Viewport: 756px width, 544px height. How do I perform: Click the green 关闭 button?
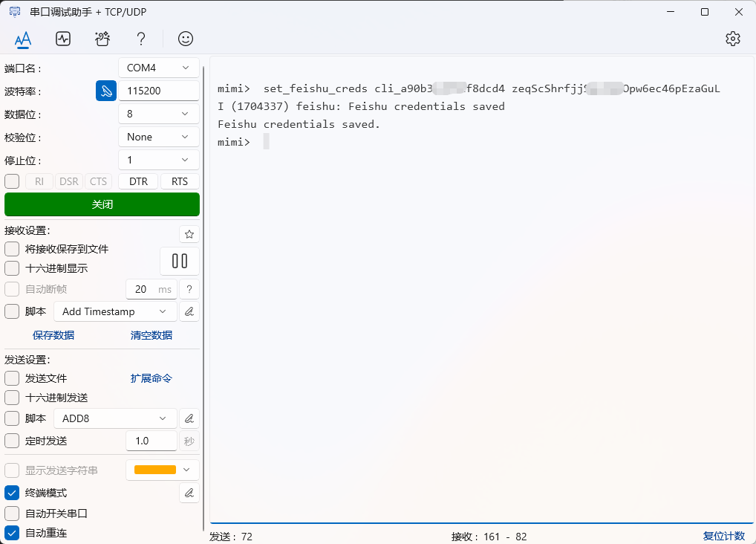(x=102, y=204)
